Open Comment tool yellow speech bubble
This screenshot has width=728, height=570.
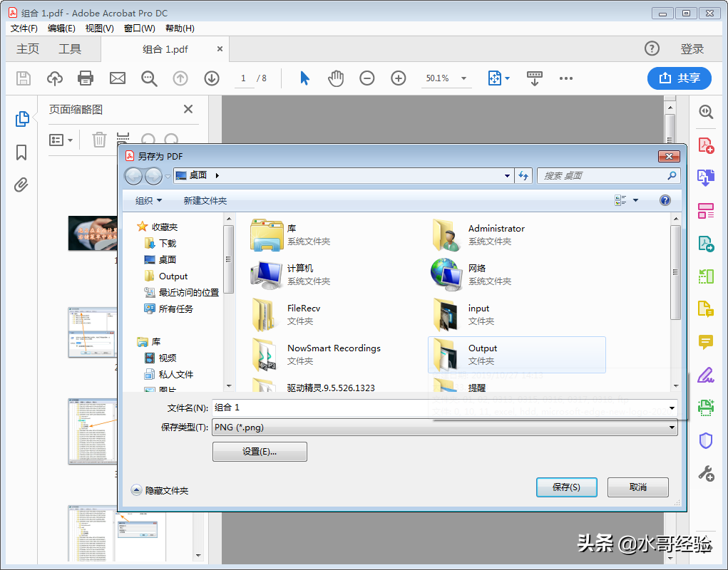[706, 342]
